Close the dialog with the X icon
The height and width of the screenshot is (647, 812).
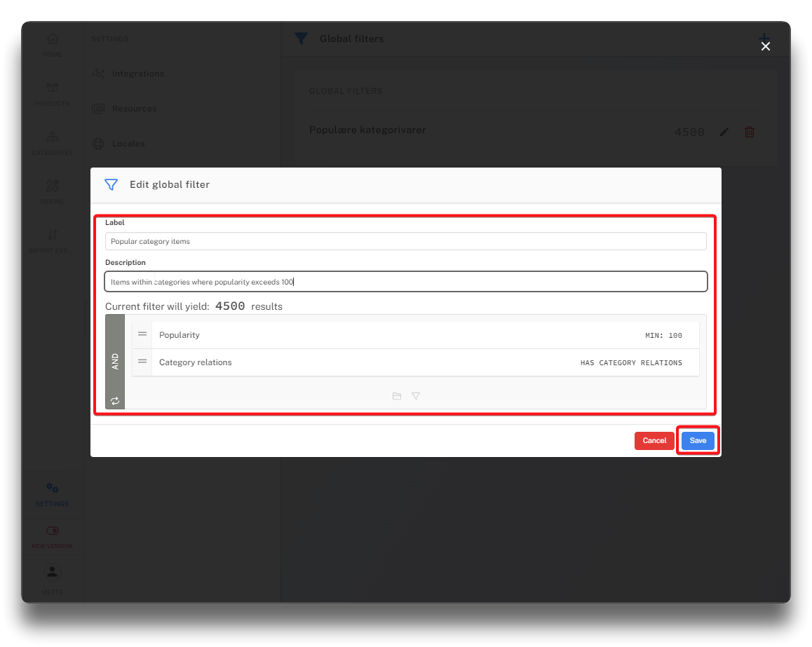click(x=766, y=46)
